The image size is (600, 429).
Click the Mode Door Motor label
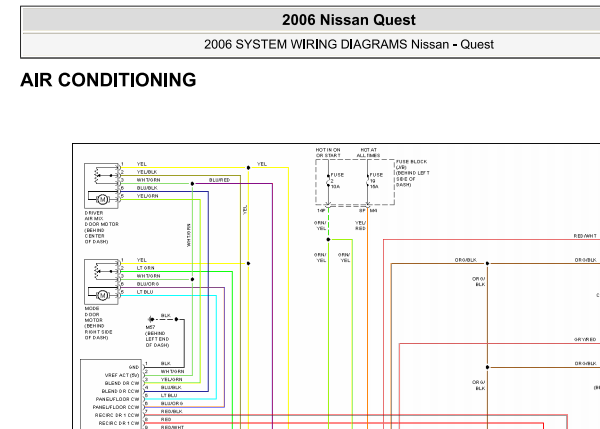click(x=98, y=323)
